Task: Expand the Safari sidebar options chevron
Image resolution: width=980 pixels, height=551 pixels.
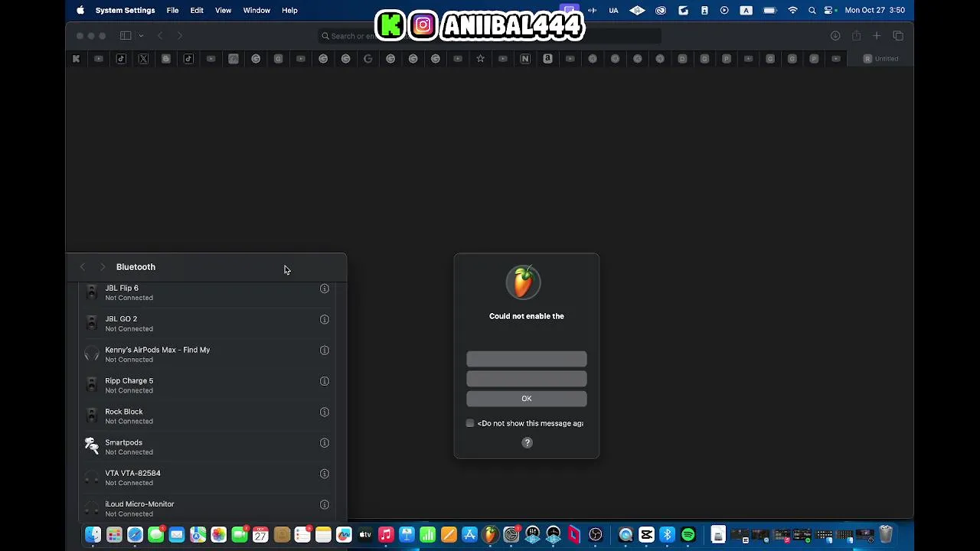Action: 141,36
